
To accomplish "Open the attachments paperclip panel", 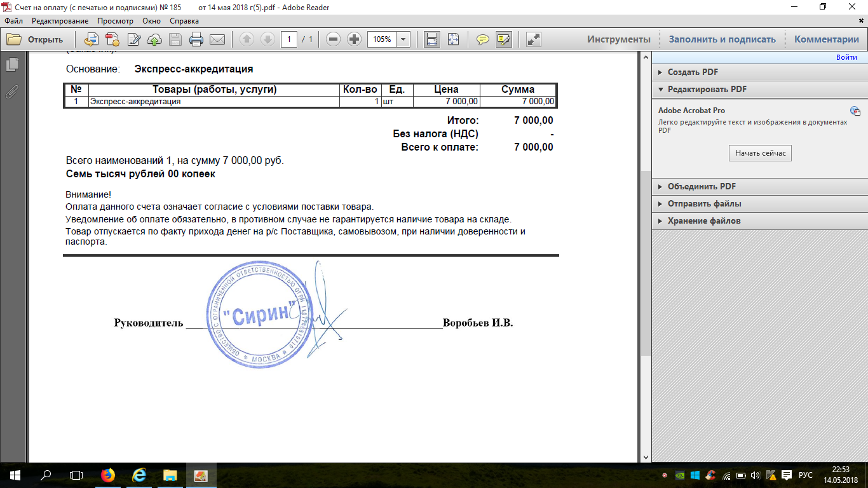I will click(x=12, y=91).
